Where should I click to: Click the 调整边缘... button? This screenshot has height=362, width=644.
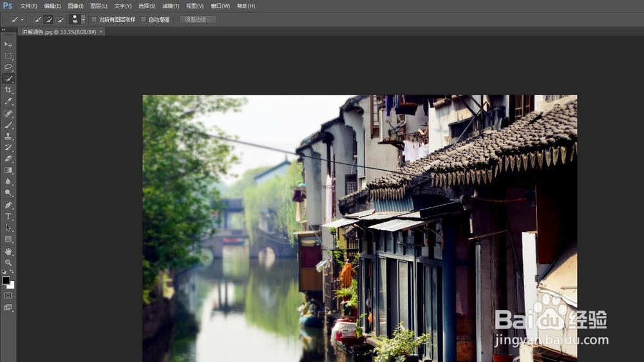pos(198,19)
